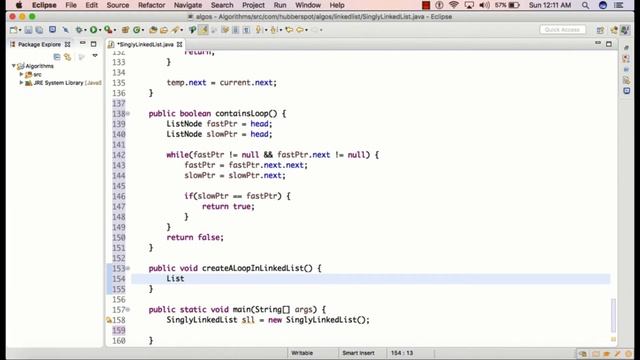Open the Run configurations dropdown arrow
Image resolution: width=640 pixels, height=360 pixels.
click(x=100, y=30)
